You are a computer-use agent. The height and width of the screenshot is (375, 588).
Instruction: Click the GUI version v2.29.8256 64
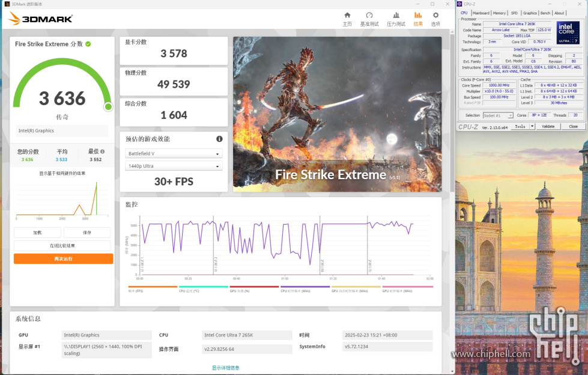[247, 349]
